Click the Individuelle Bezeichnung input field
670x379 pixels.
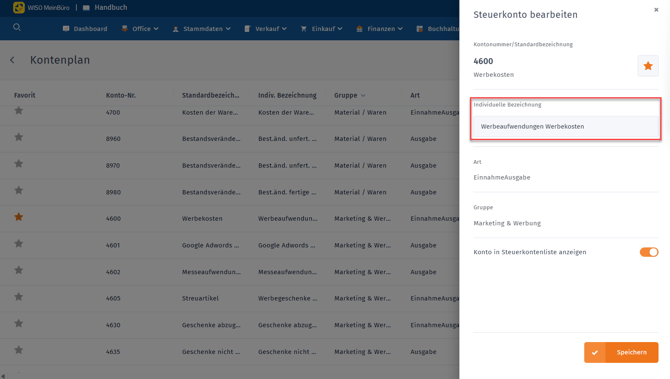pos(565,126)
